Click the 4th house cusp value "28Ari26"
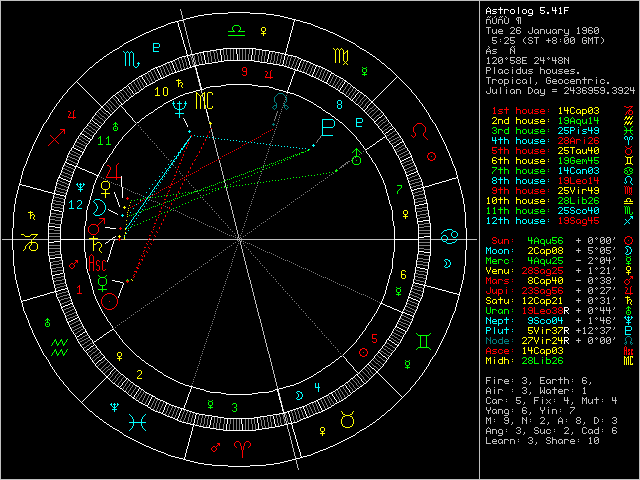The height and width of the screenshot is (480, 640). click(578, 141)
